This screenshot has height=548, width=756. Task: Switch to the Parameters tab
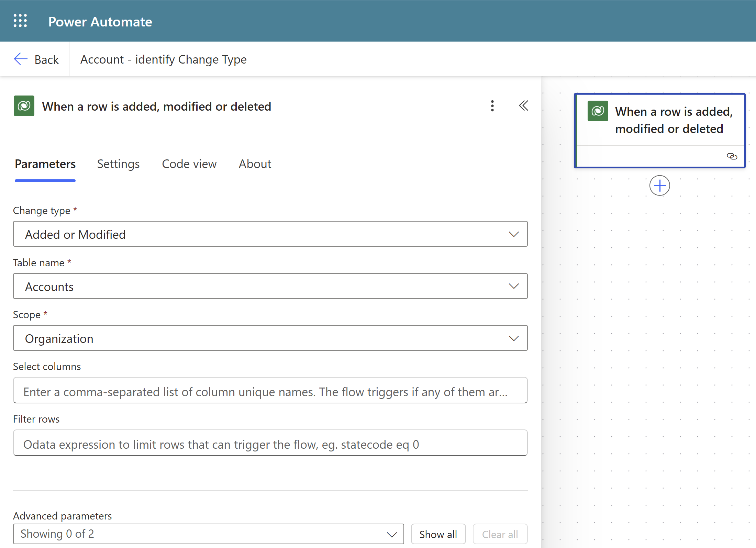(x=45, y=164)
